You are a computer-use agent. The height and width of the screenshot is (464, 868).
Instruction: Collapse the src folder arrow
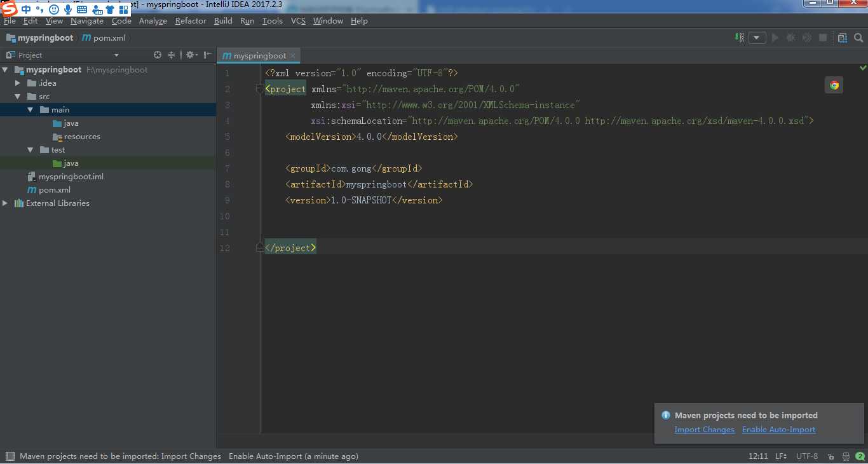(x=18, y=97)
